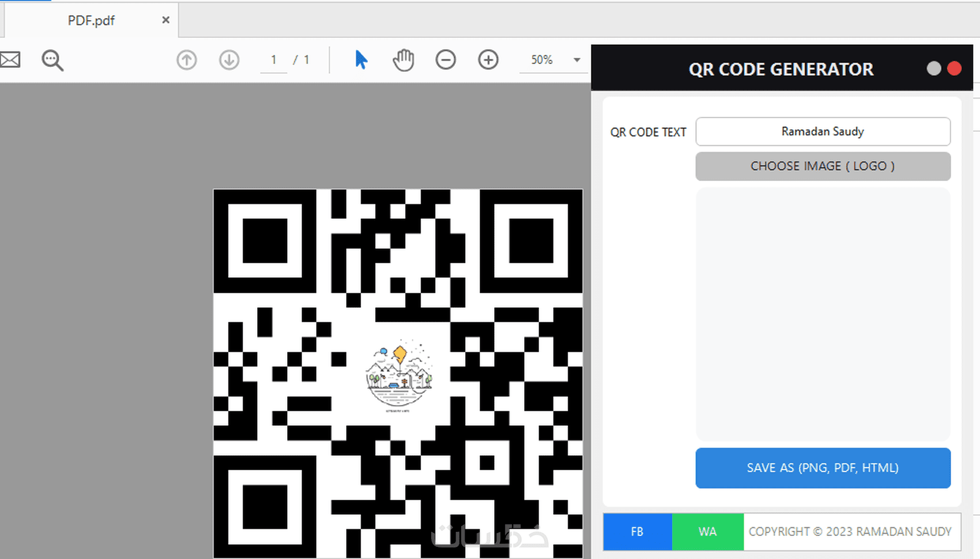The height and width of the screenshot is (559, 980).
Task: Click the QR CODE TEXT label
Action: coord(649,132)
